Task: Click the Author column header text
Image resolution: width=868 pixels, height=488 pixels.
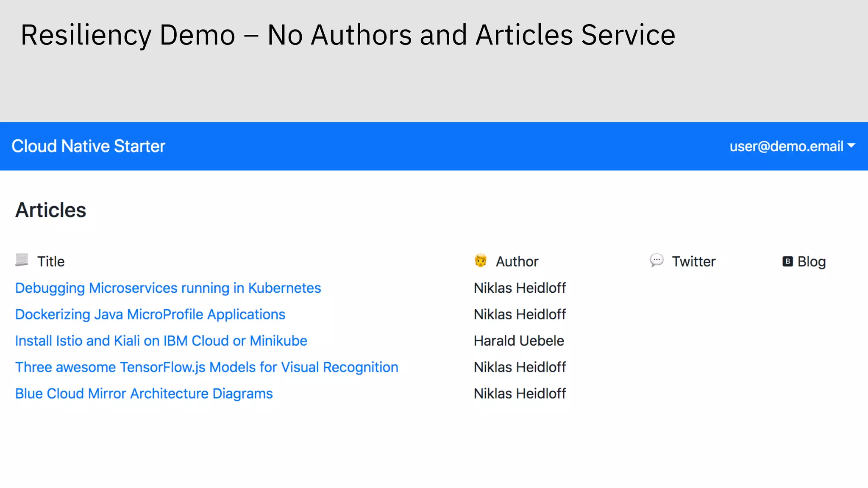Action: (517, 261)
